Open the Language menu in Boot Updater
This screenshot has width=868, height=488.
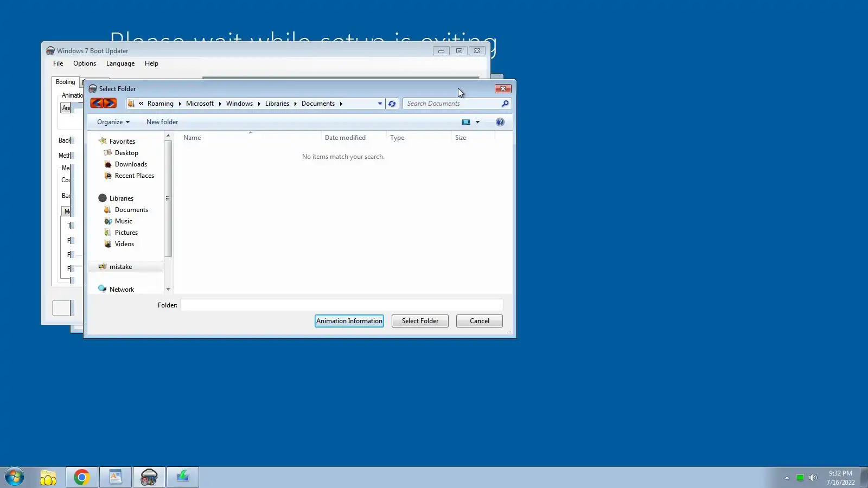point(120,63)
